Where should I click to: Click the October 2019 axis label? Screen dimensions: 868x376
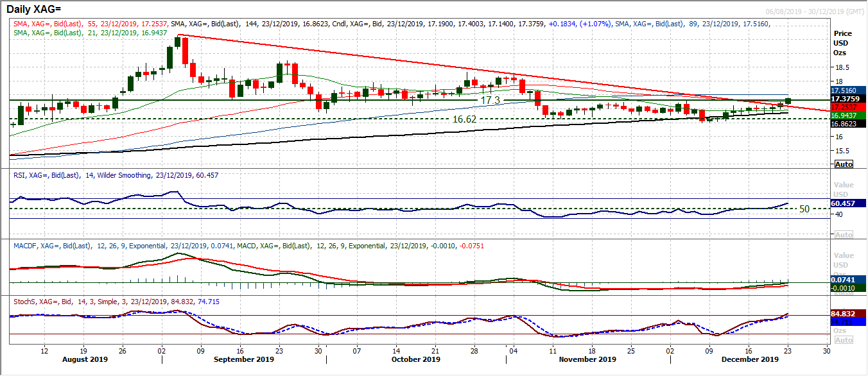(416, 361)
